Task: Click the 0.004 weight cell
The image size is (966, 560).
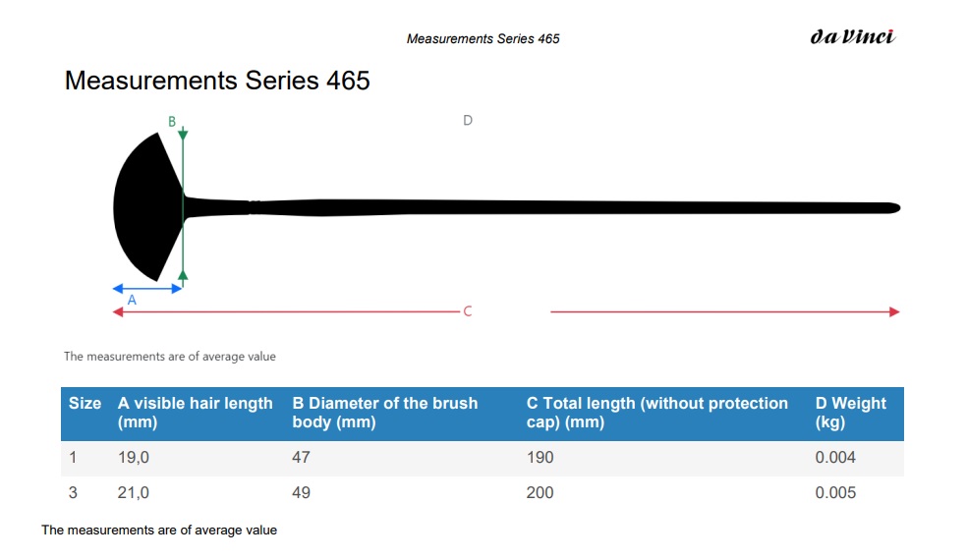Action: click(x=835, y=458)
